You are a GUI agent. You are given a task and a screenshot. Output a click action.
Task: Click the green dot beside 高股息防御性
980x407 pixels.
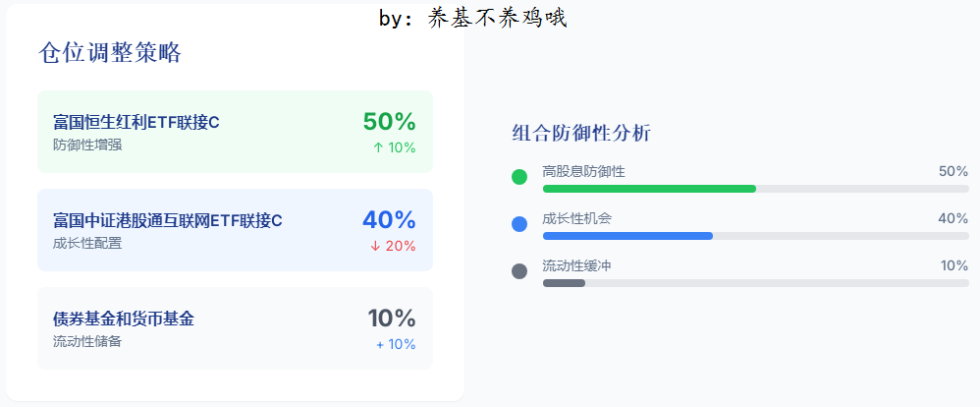tap(519, 177)
